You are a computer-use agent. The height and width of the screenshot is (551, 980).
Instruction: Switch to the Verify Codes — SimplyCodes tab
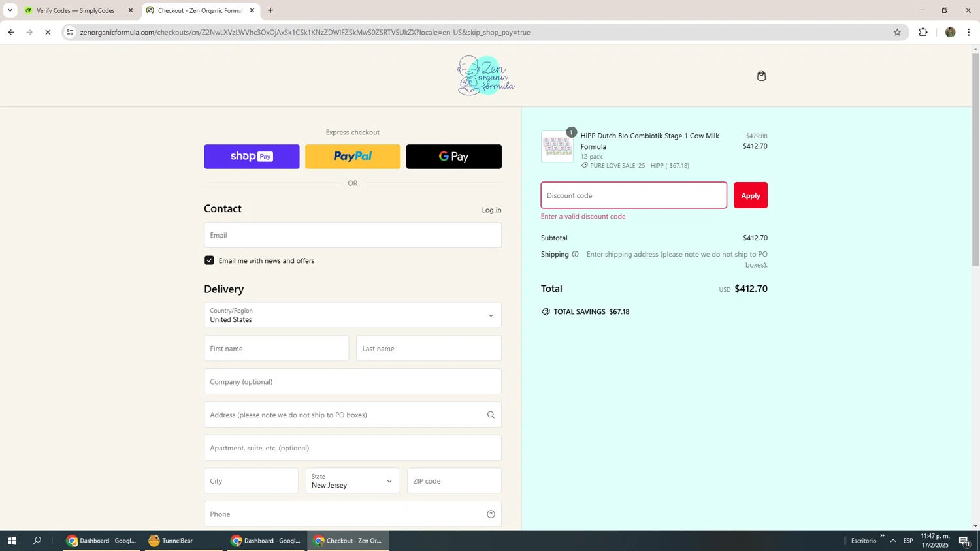[77, 10]
